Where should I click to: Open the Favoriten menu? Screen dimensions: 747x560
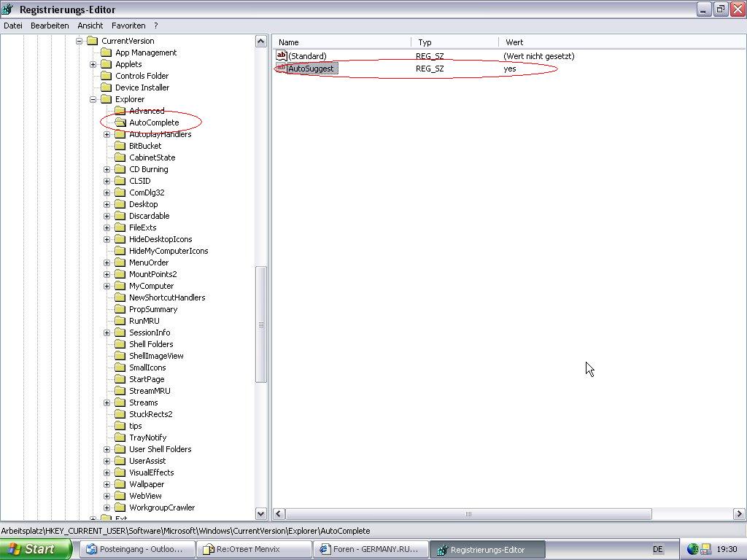[x=128, y=26]
